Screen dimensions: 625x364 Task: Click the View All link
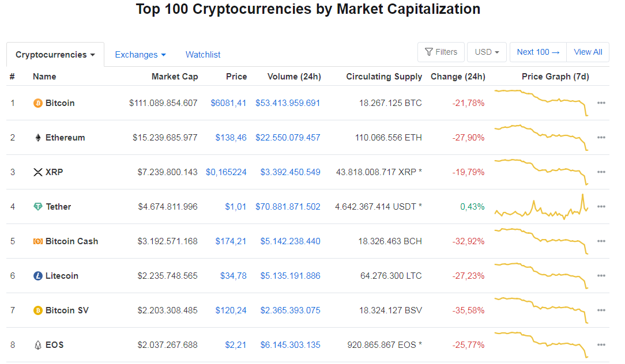(x=588, y=52)
